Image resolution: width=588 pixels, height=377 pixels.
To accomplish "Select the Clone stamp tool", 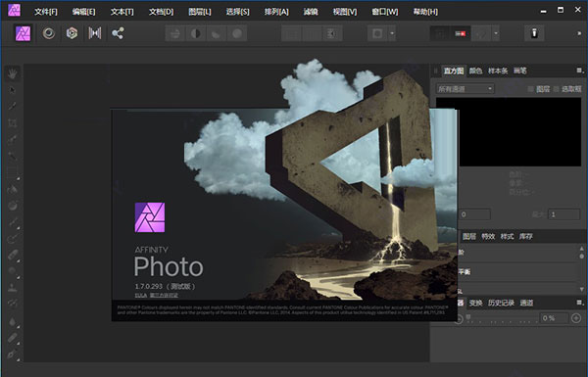I will tap(13, 288).
